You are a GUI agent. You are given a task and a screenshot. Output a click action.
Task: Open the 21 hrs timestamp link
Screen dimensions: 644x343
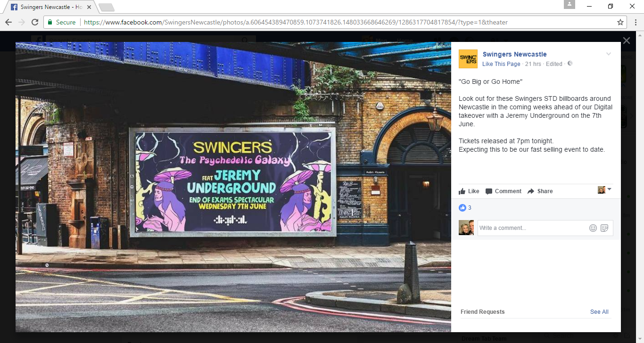pos(533,64)
